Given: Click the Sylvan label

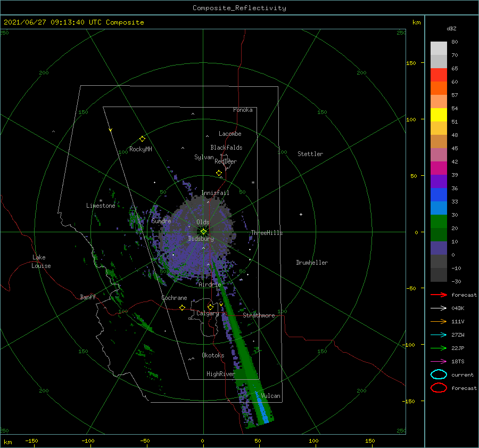Looking at the screenshot, I should pyautogui.click(x=204, y=157).
